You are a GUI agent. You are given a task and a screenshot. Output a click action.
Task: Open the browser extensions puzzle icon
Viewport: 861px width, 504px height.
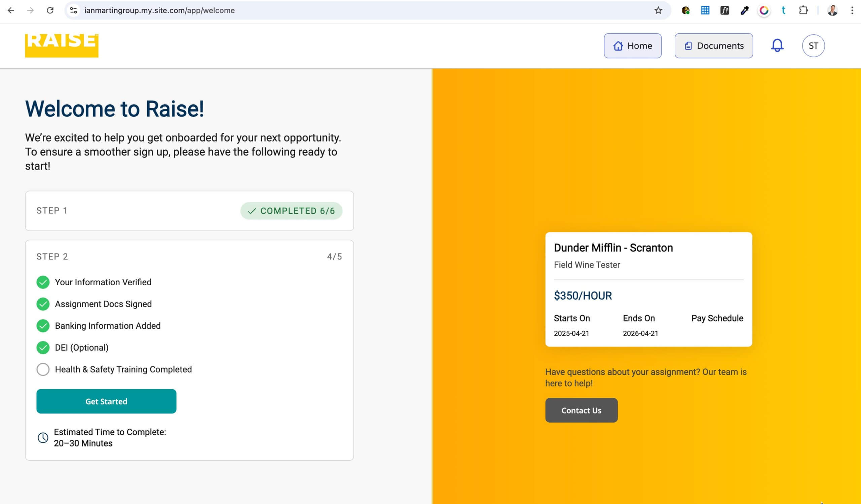[x=803, y=10]
